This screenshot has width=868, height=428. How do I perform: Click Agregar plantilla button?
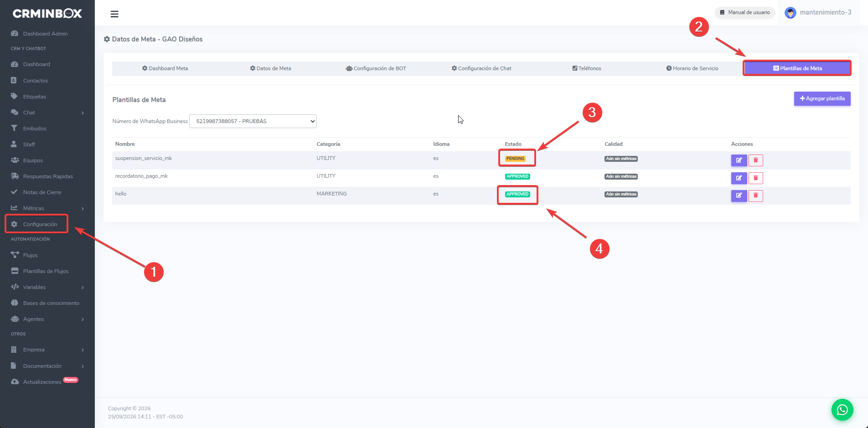coord(822,98)
